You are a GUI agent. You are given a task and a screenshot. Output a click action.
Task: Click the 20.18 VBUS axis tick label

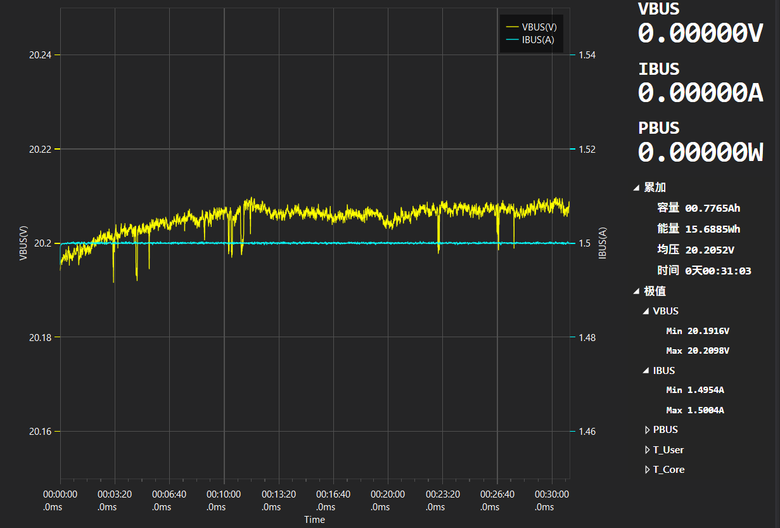pyautogui.click(x=40, y=338)
